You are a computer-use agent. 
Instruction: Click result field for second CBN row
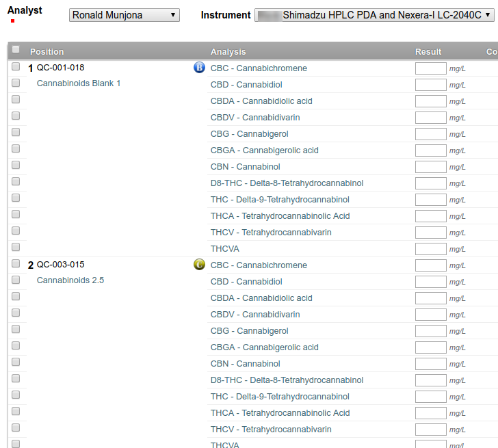point(430,364)
